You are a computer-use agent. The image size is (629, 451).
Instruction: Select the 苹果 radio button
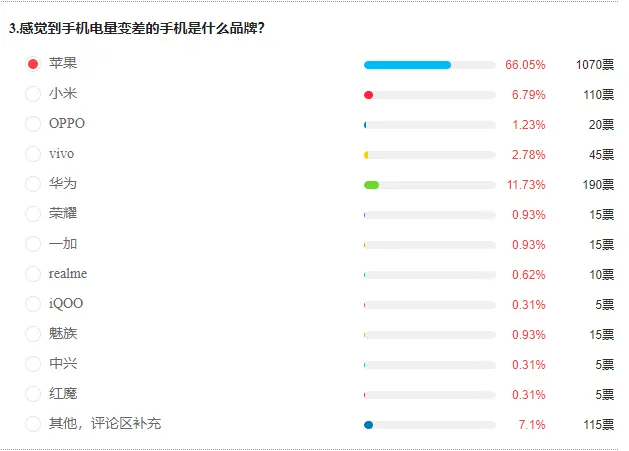(33, 64)
